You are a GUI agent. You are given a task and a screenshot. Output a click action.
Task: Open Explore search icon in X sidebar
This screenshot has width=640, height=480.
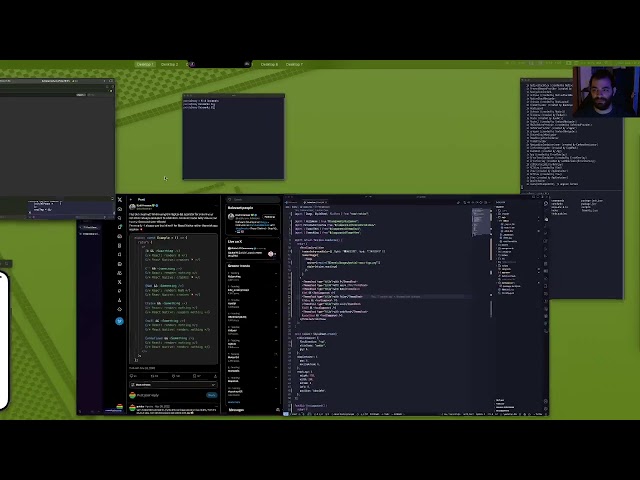pyautogui.click(x=120, y=218)
